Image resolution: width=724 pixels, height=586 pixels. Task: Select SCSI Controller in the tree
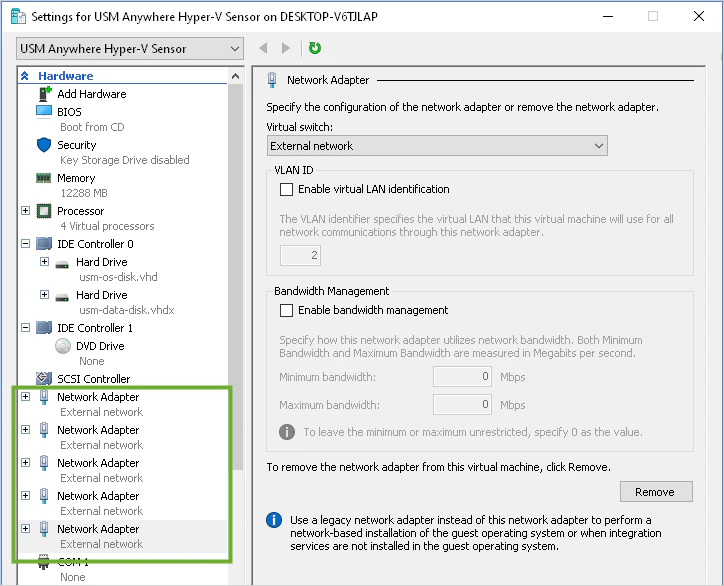(x=94, y=379)
